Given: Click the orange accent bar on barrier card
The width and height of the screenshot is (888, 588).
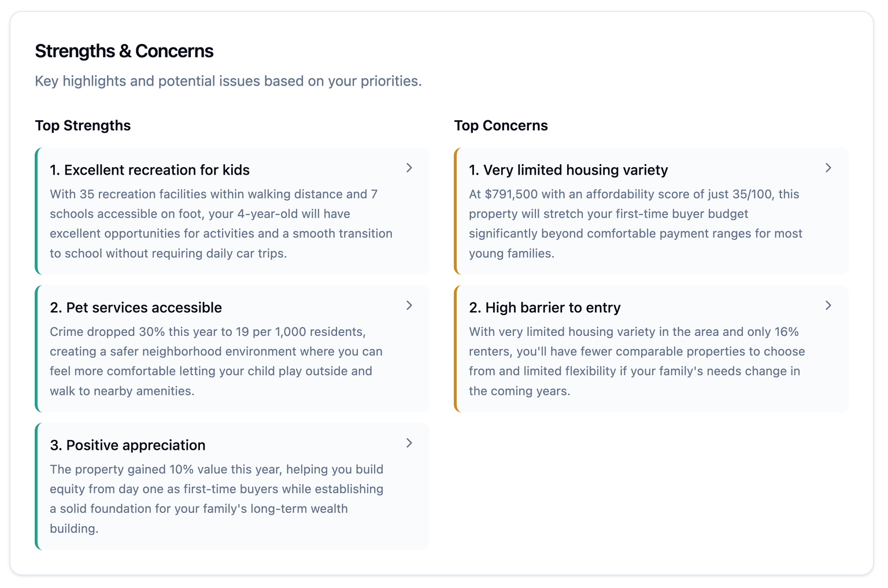Looking at the screenshot, I should [456, 349].
